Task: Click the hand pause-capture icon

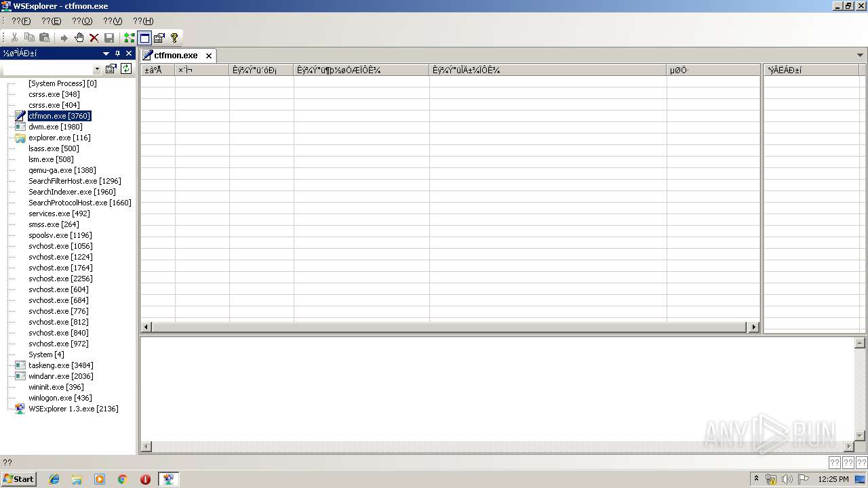Action: tap(79, 38)
